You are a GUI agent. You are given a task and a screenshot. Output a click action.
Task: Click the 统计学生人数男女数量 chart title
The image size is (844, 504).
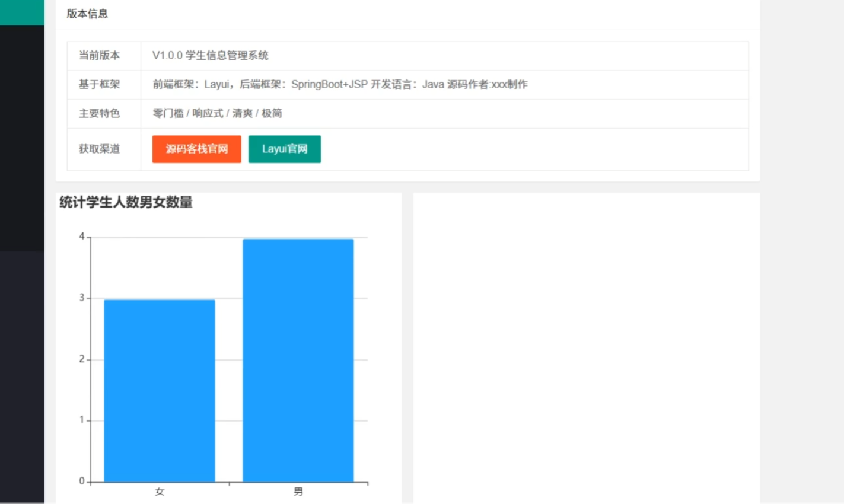[x=126, y=203]
